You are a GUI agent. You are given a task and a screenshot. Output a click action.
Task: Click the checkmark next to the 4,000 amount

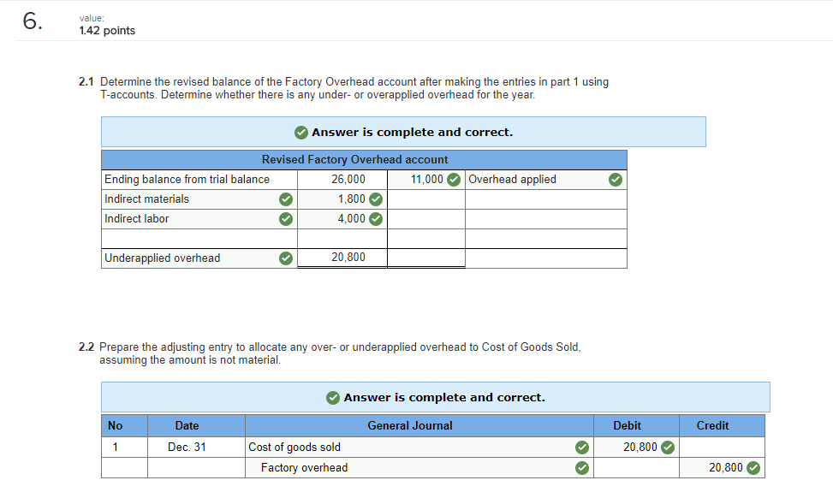375,218
